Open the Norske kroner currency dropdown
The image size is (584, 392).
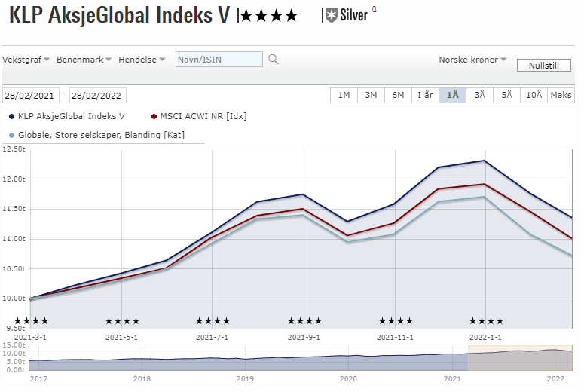(x=472, y=60)
